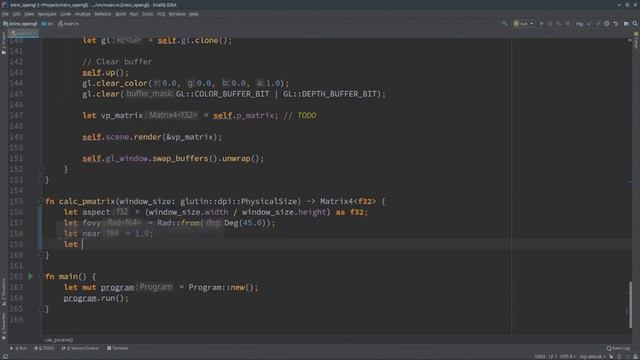Open the Navigate menu
Screen dimensions: 640x360
pyautogui.click(x=47, y=14)
